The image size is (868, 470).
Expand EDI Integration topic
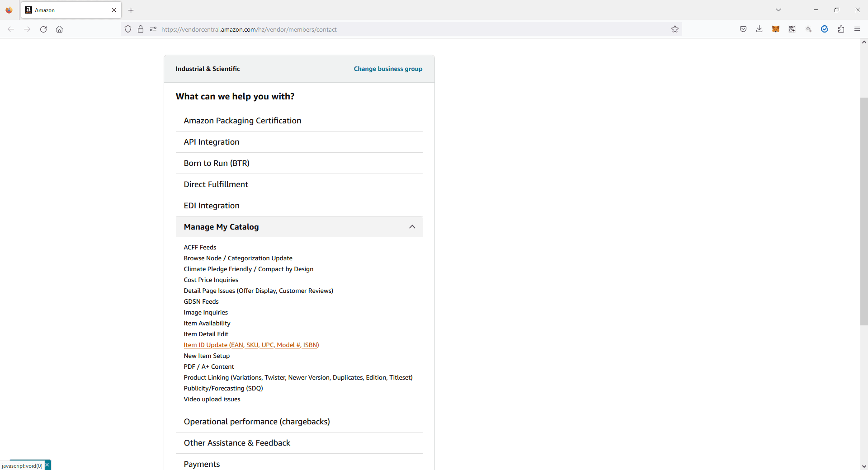click(x=299, y=206)
